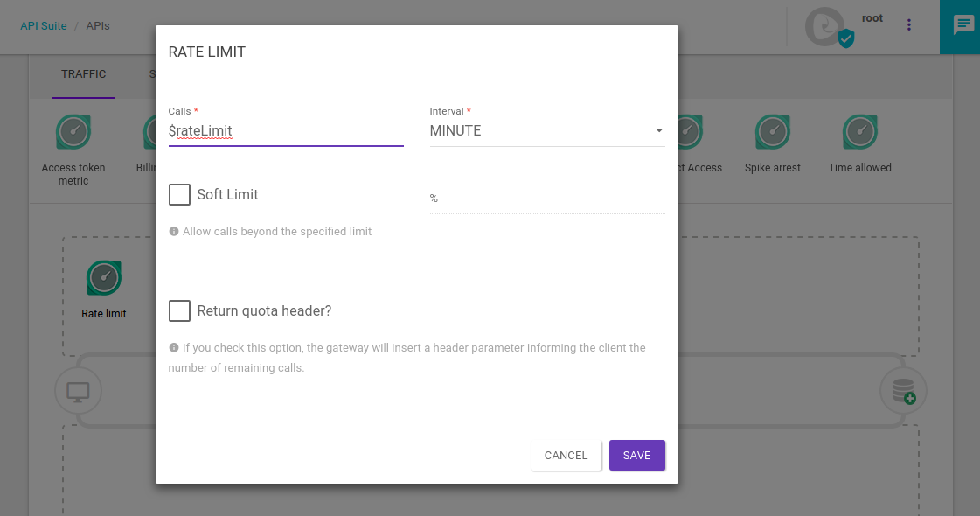The width and height of the screenshot is (980, 516).
Task: Click the Interval dropdown arrow
Action: 658,131
